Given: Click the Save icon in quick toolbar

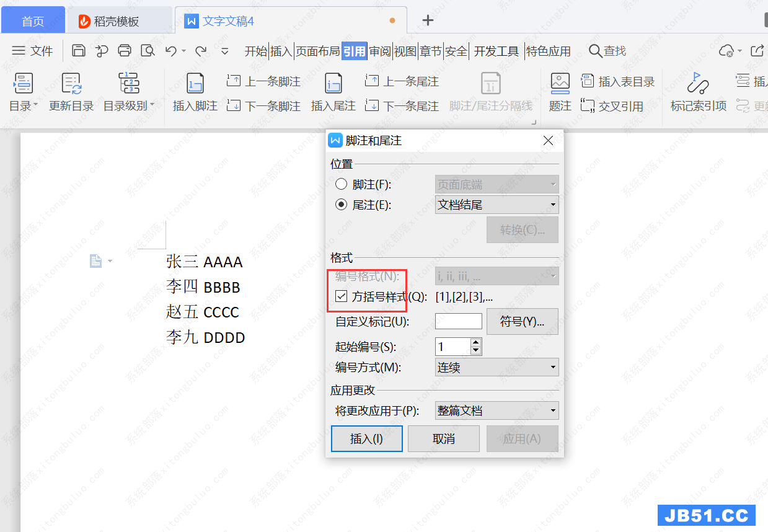Looking at the screenshot, I should click(79, 51).
